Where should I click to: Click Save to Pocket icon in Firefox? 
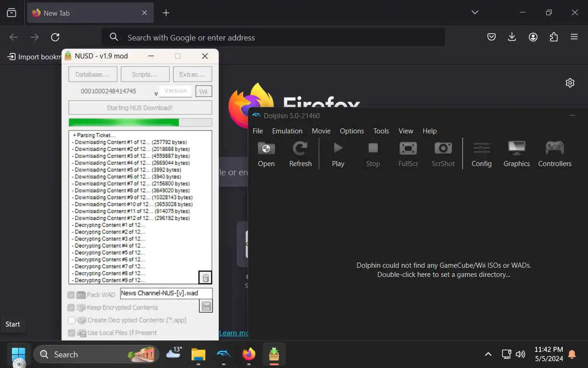492,37
